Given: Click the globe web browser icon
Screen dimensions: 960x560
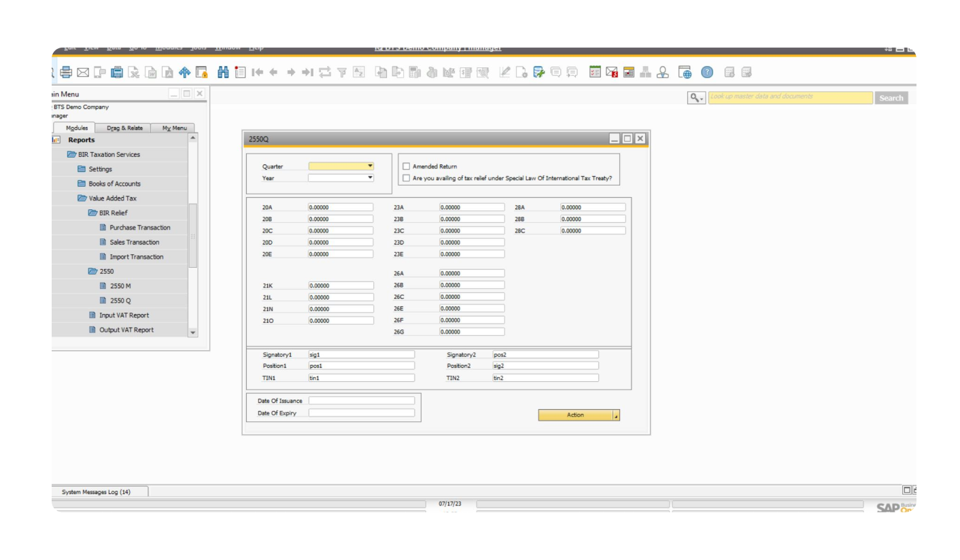Looking at the screenshot, I should click(685, 72).
